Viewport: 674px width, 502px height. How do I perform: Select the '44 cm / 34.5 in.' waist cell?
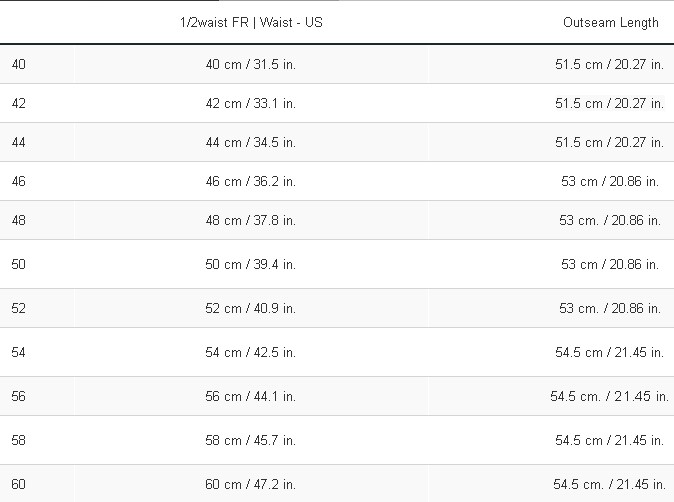coord(251,142)
